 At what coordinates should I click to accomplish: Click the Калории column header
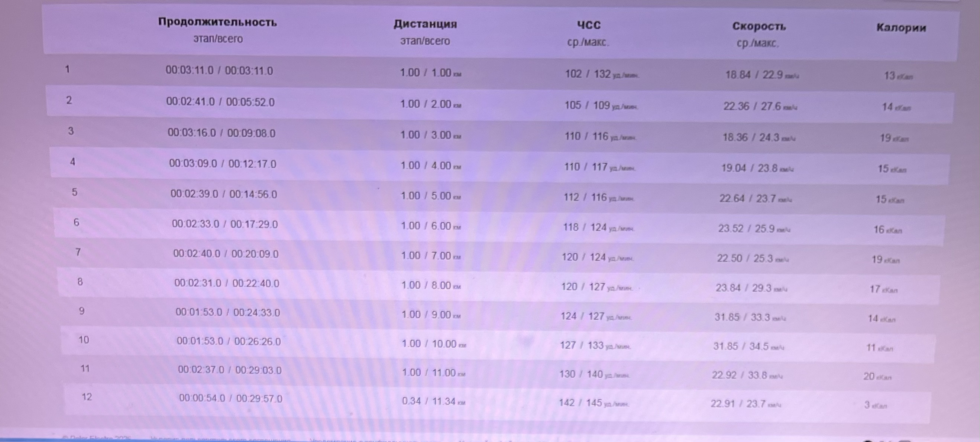click(901, 28)
